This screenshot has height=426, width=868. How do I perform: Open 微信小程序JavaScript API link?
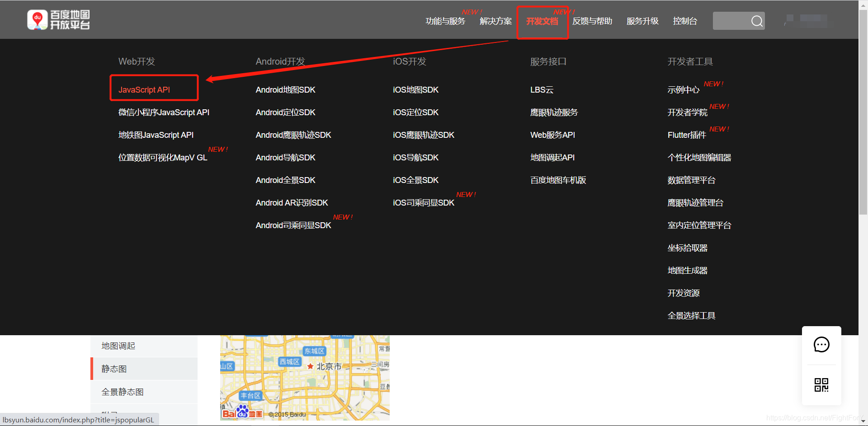pyautogui.click(x=164, y=112)
